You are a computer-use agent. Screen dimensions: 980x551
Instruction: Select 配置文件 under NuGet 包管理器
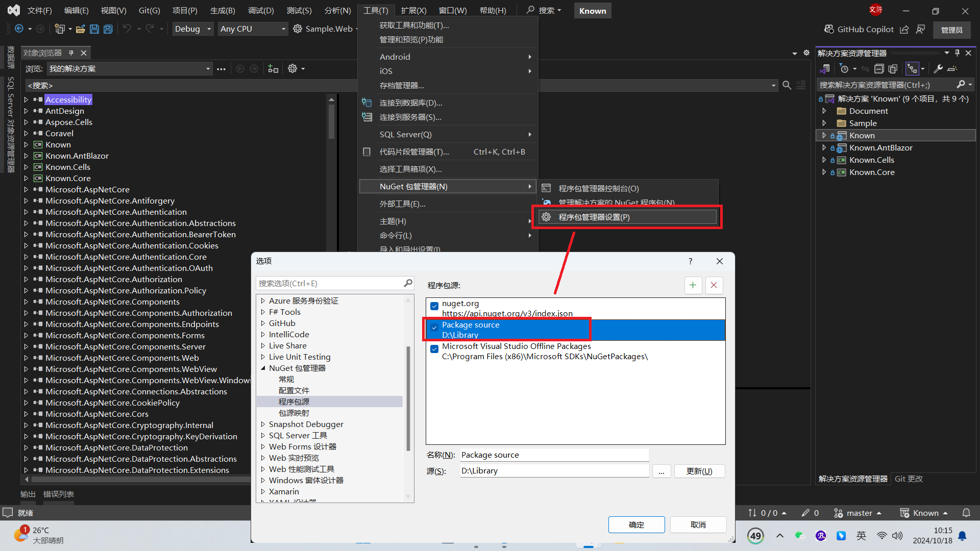tap(294, 391)
